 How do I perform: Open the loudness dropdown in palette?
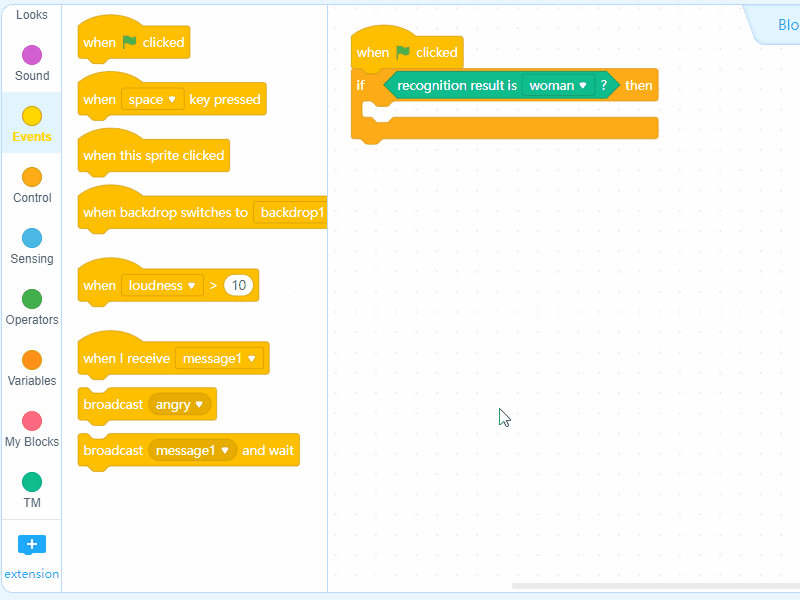pos(162,285)
